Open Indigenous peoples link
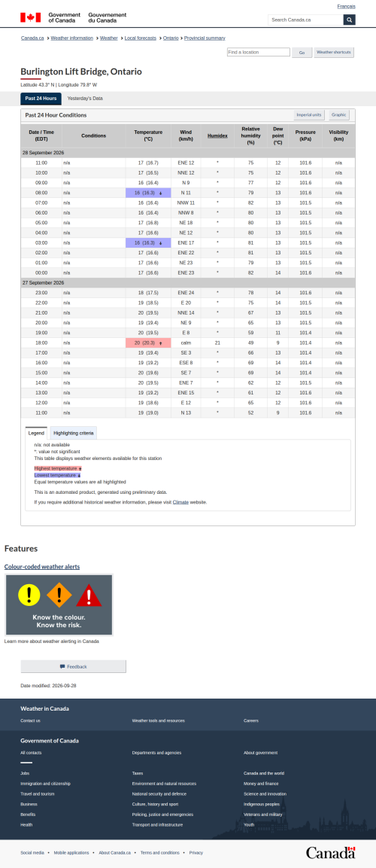 263,804
